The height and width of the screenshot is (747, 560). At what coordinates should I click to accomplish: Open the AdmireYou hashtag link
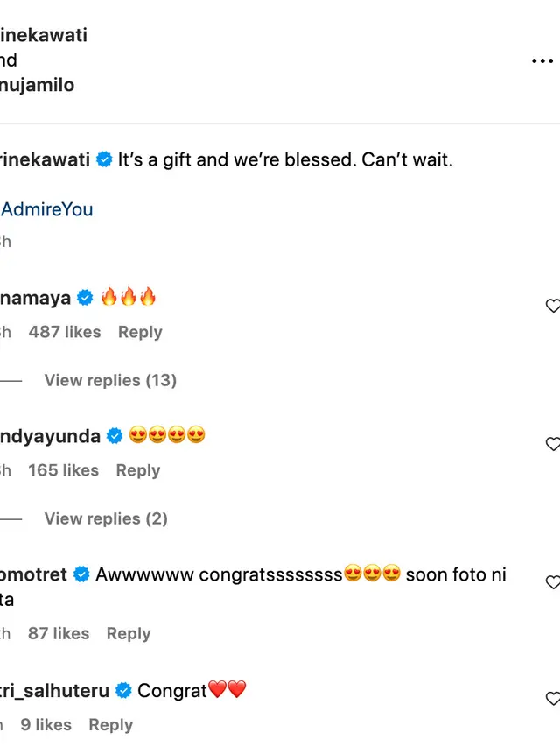46,209
